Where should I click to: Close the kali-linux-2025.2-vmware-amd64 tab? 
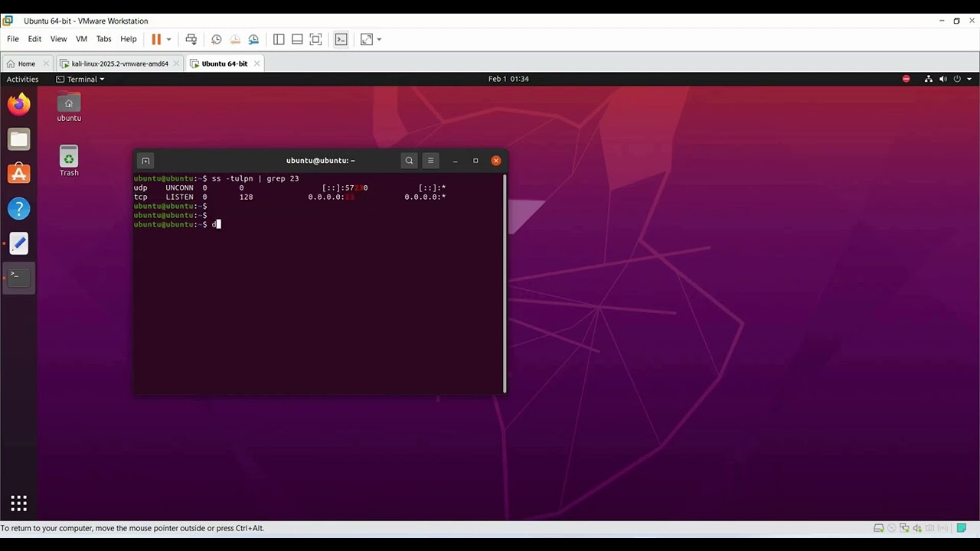[x=176, y=64]
